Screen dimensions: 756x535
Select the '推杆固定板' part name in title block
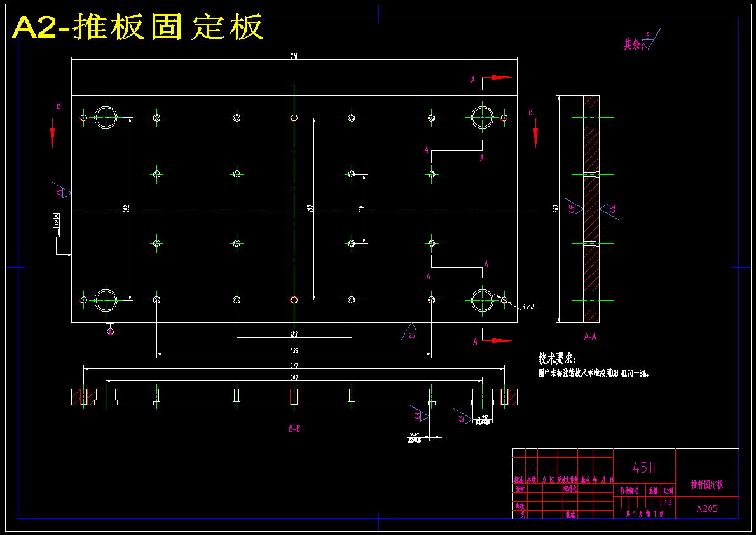point(707,484)
